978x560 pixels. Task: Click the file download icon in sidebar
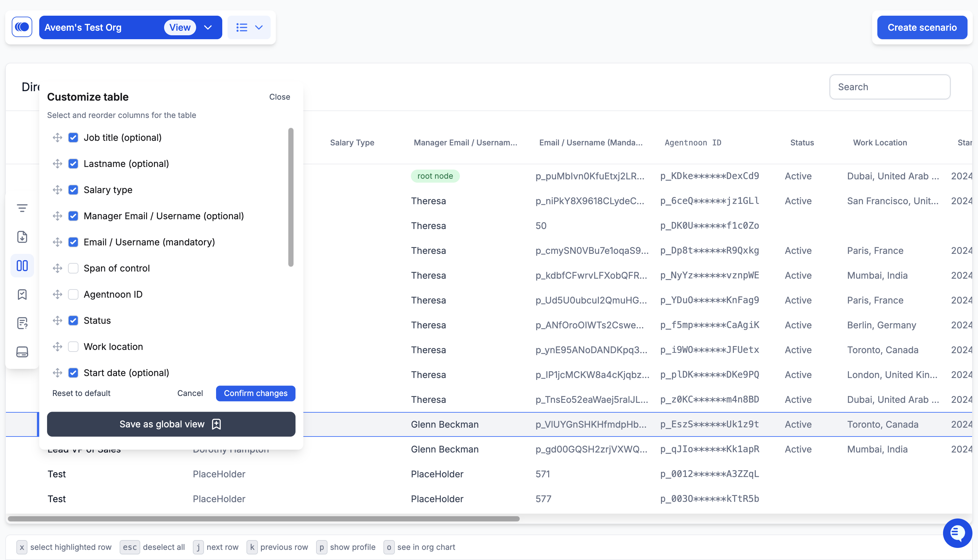22,237
